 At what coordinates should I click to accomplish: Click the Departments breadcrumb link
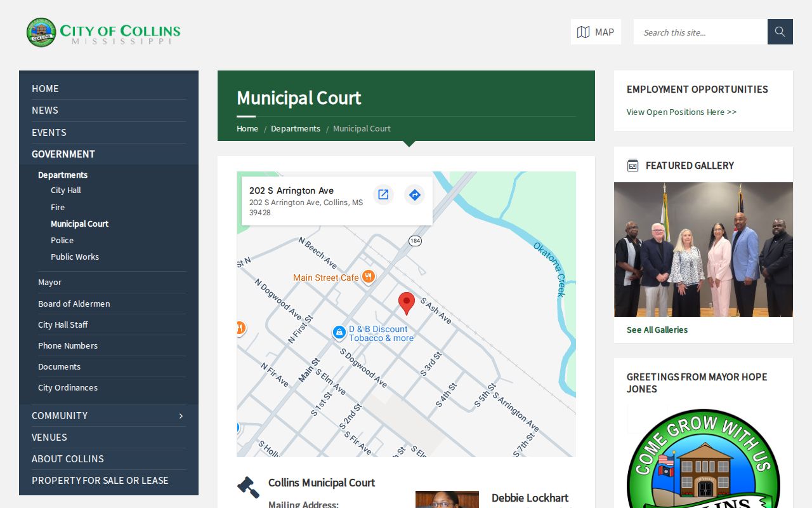pos(296,128)
